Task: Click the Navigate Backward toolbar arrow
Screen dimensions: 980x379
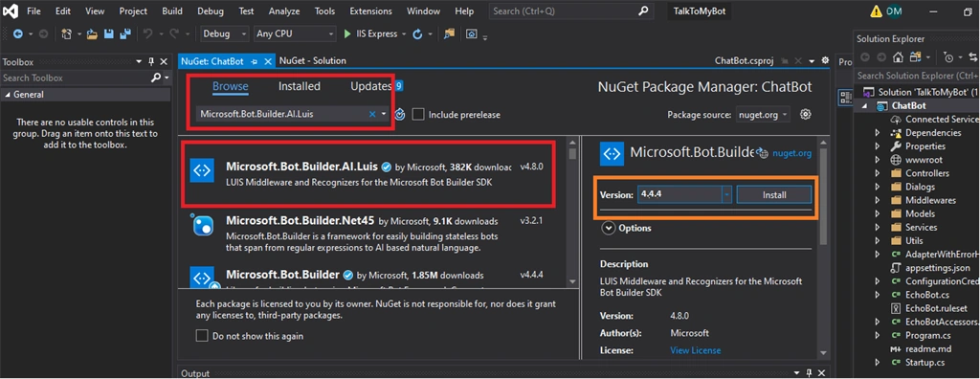Action: (x=17, y=33)
